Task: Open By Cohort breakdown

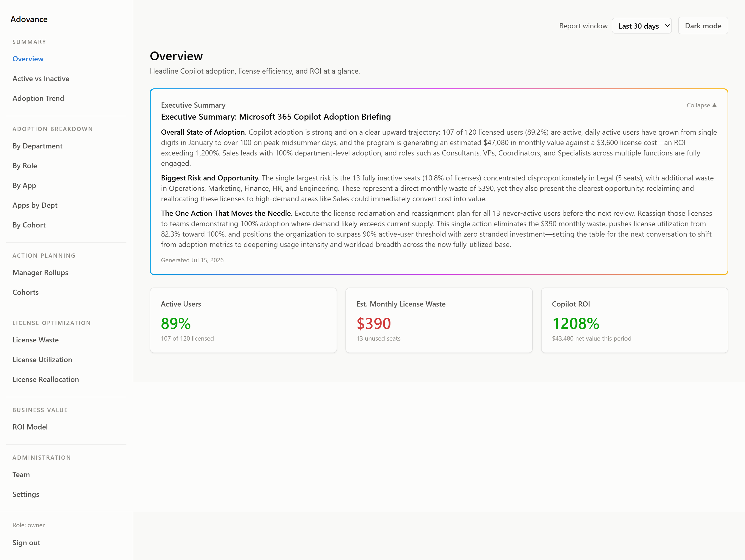Action: (29, 225)
